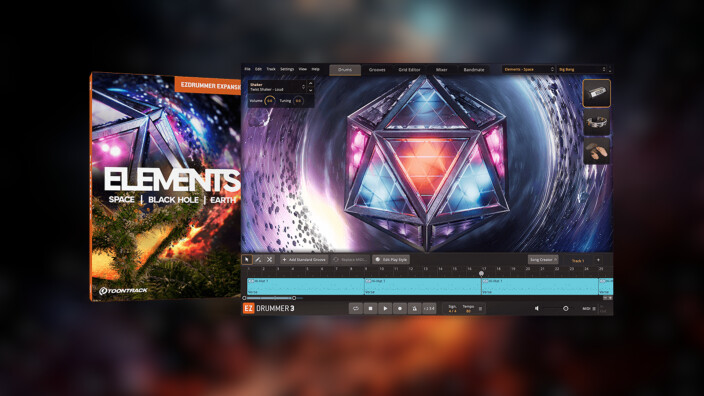Select the arrow pointer tool
704x396 pixels.
[x=246, y=260]
